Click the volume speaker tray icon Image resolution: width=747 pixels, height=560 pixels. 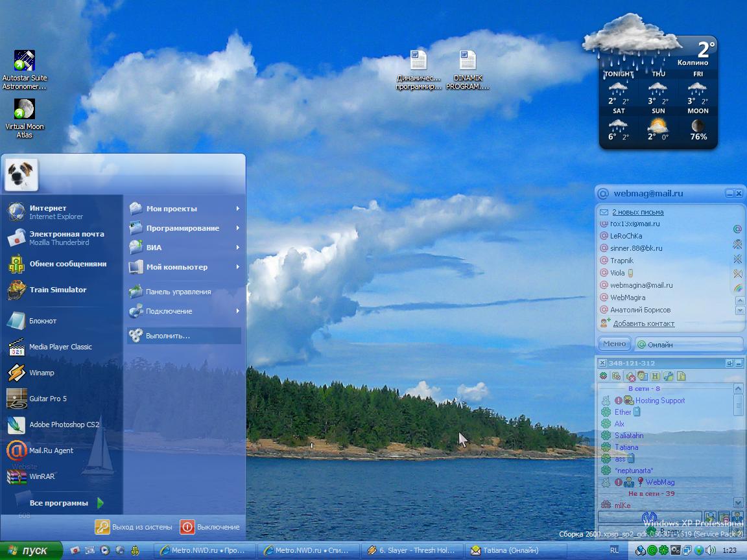click(711, 550)
